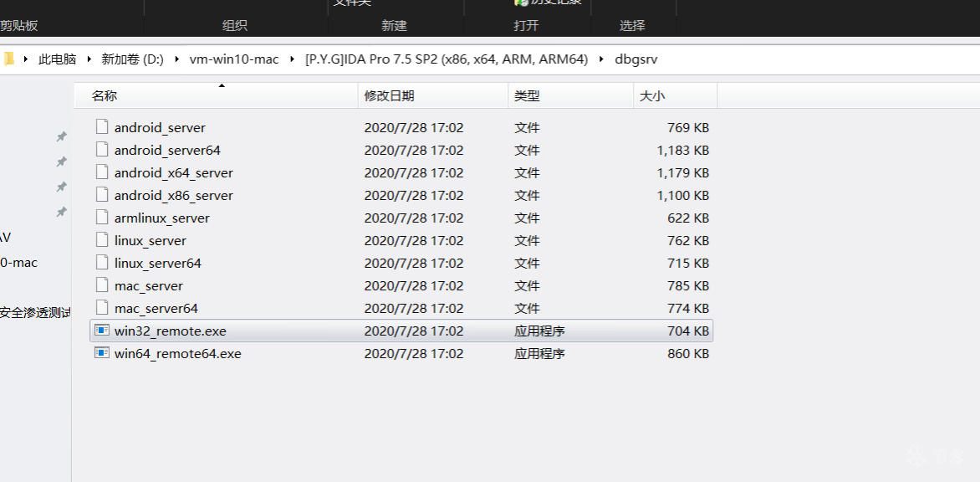Select the android_x86_server file name
Viewport: 980px width, 482px height.
pyautogui.click(x=174, y=195)
